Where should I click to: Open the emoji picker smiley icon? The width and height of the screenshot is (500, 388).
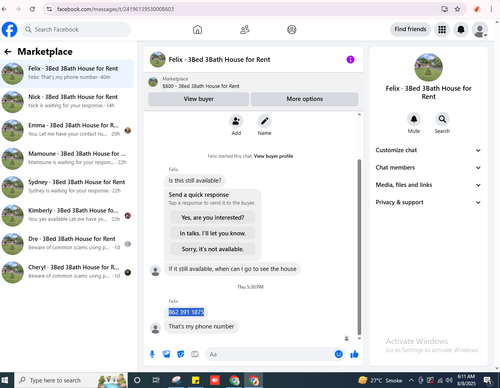coord(339,354)
